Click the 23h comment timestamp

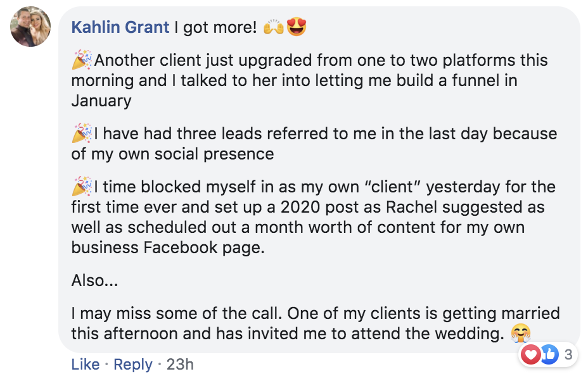point(180,365)
